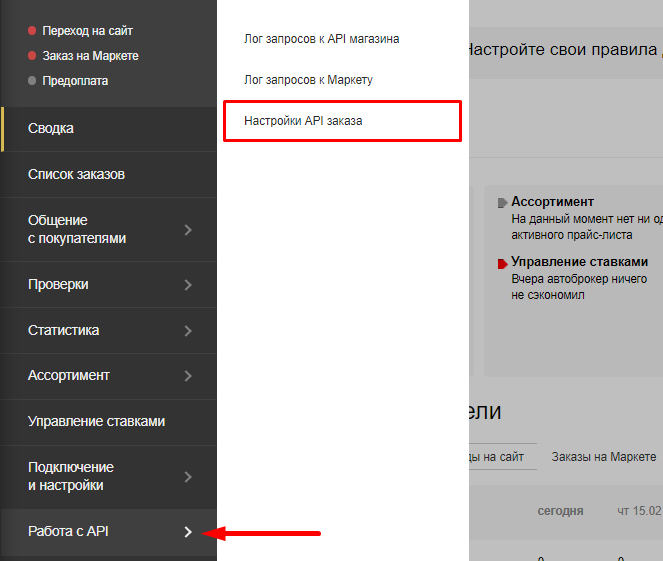Expand the Работа с API chevron

pyautogui.click(x=188, y=532)
